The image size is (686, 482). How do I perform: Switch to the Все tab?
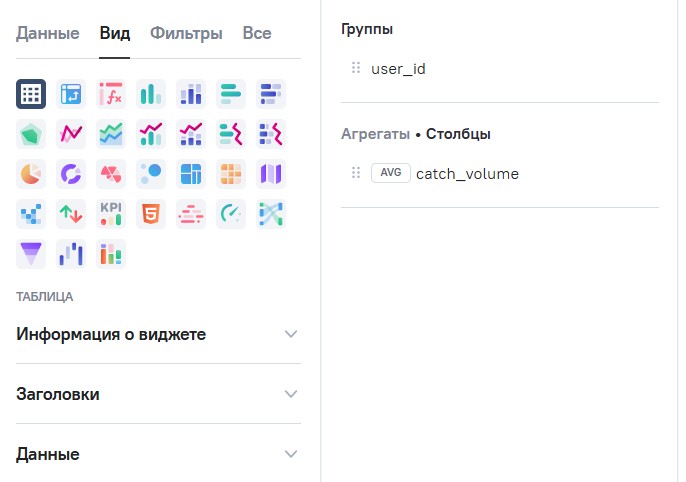point(256,34)
